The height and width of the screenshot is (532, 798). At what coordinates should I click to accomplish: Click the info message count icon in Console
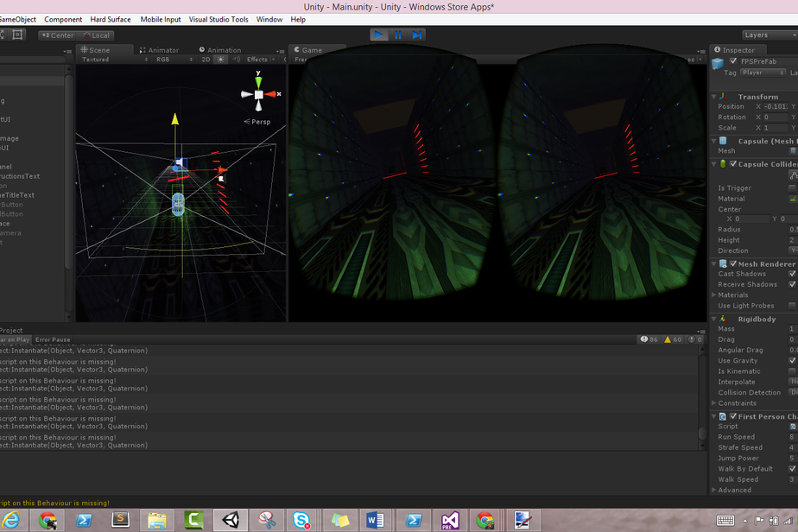point(644,339)
